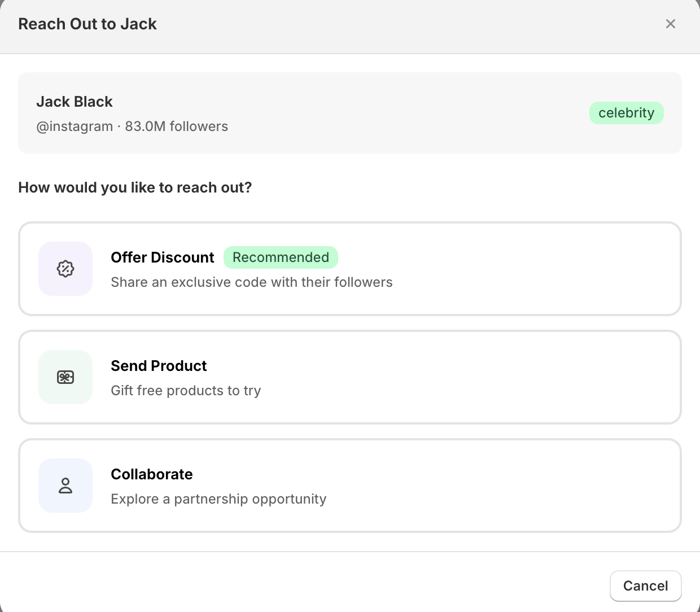Click the Reach Out to Jack title
700x612 pixels.
(x=88, y=24)
